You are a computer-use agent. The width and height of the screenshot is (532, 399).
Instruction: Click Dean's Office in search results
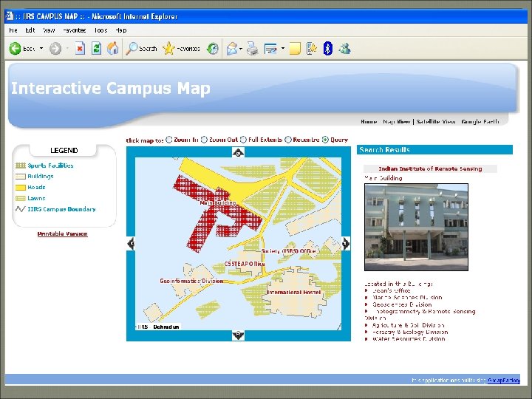[x=391, y=291]
